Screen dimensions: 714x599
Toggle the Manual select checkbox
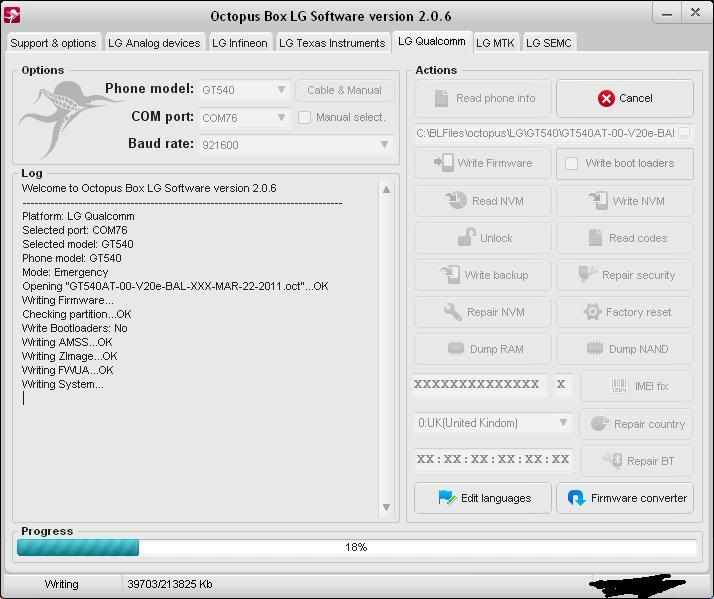(304, 118)
